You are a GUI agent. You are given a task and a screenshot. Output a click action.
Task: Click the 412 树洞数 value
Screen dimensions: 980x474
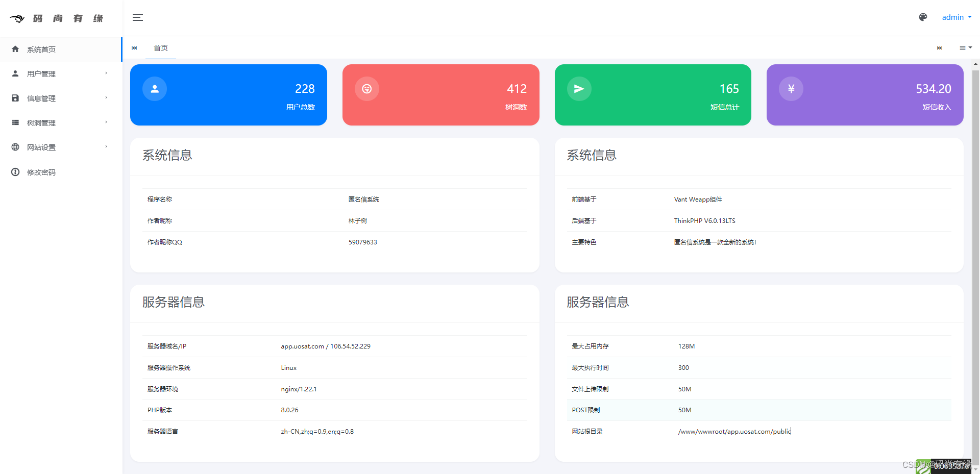(x=517, y=89)
